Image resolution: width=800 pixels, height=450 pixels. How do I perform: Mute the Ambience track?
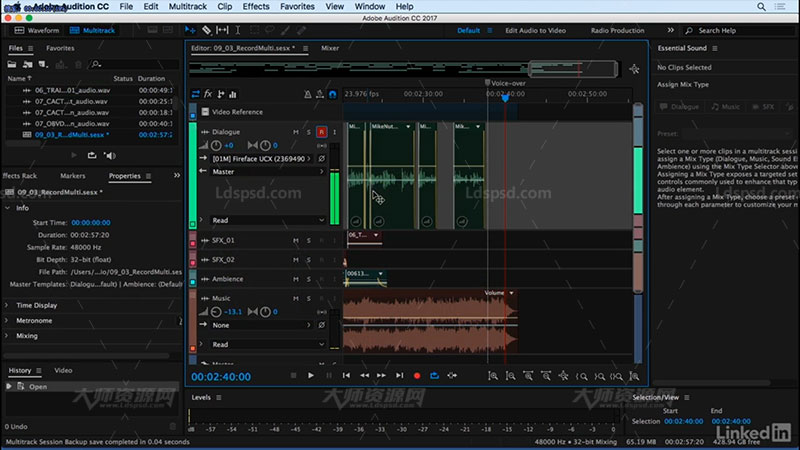pos(296,279)
